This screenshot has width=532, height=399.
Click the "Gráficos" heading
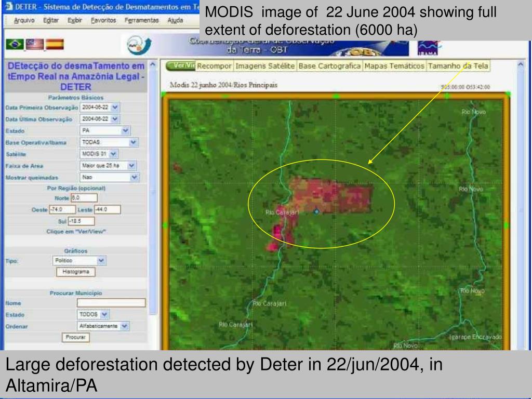click(76, 251)
